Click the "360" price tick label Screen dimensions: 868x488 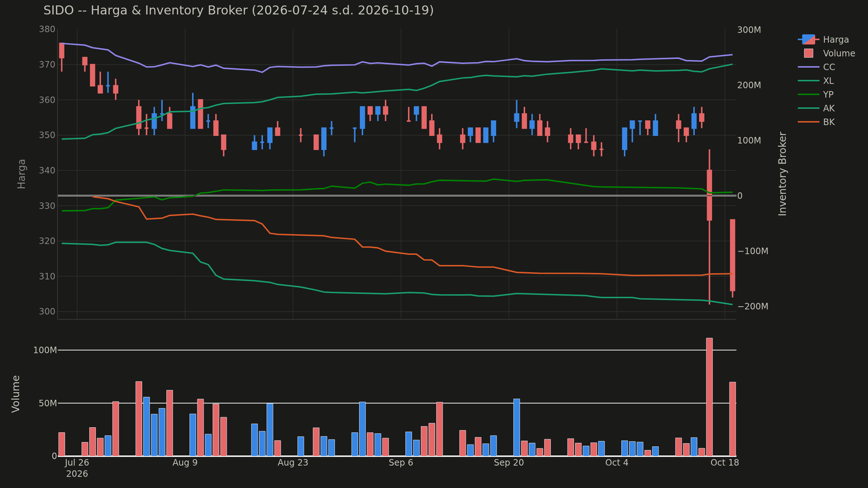point(47,100)
